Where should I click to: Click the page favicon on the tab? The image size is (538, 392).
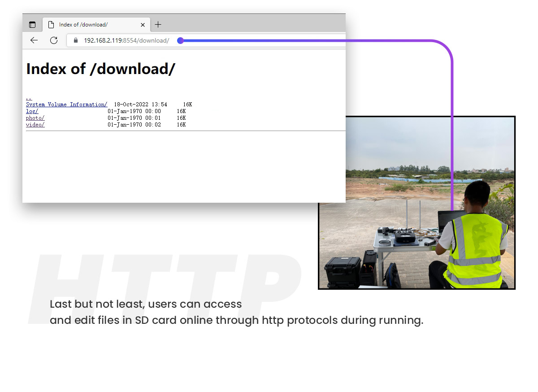pyautogui.click(x=51, y=25)
